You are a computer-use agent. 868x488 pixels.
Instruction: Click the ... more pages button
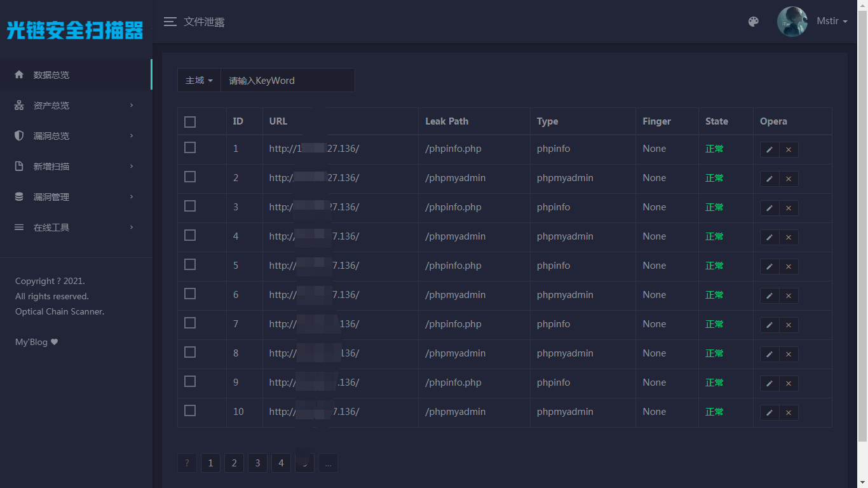coord(328,463)
